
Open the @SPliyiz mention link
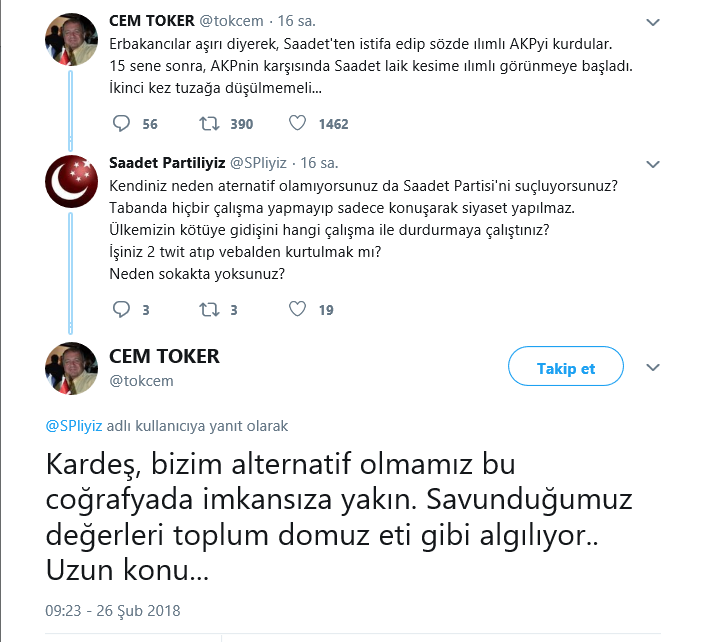pos(74,426)
